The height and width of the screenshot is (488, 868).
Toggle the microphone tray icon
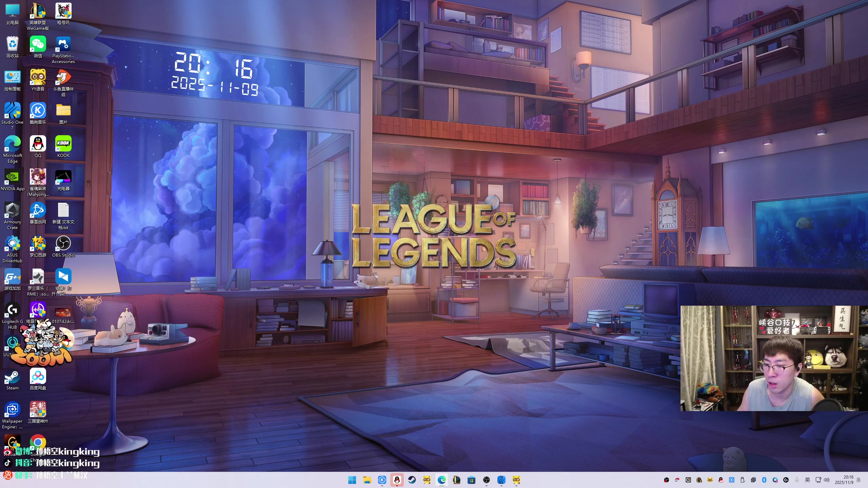coord(797,480)
